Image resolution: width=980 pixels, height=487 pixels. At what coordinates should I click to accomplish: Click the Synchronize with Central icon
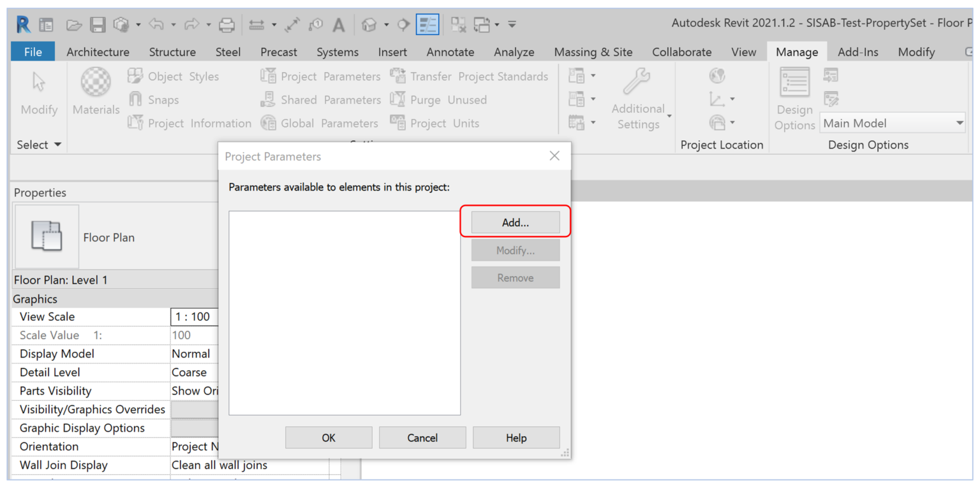(x=121, y=25)
